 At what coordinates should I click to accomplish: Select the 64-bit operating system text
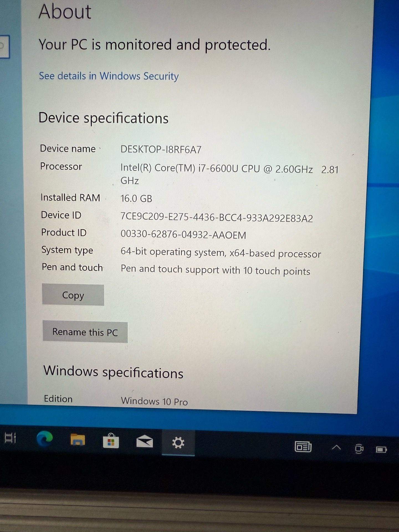point(221,253)
